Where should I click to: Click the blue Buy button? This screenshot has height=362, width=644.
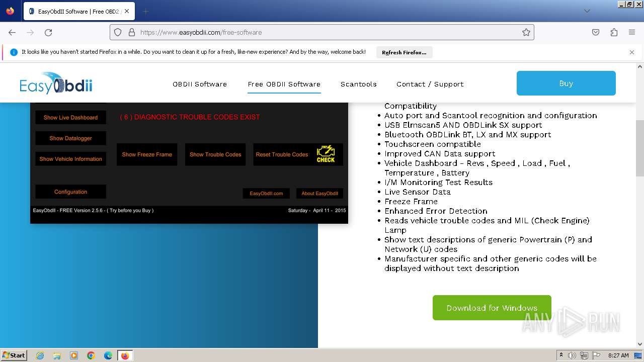(566, 83)
